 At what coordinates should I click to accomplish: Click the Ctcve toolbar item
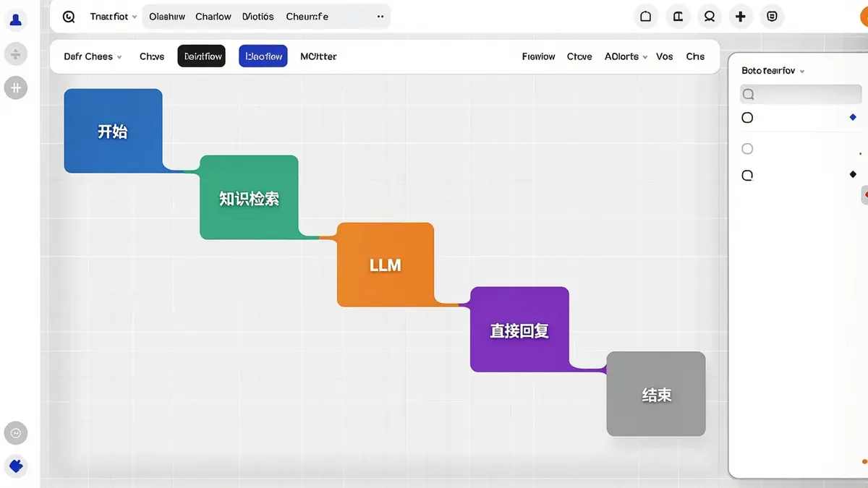(579, 56)
